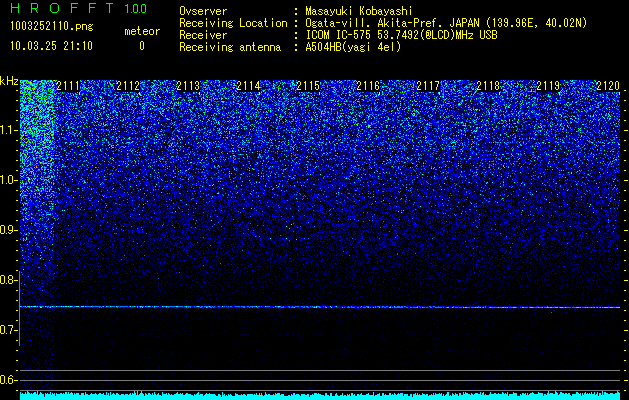
Task: Click the 2111 time marker
Action: tap(68, 85)
